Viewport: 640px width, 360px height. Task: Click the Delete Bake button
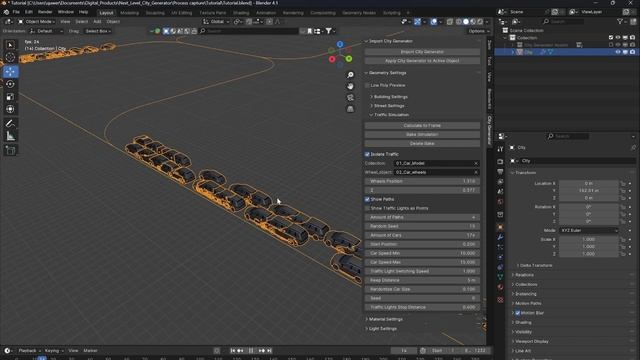click(x=422, y=144)
